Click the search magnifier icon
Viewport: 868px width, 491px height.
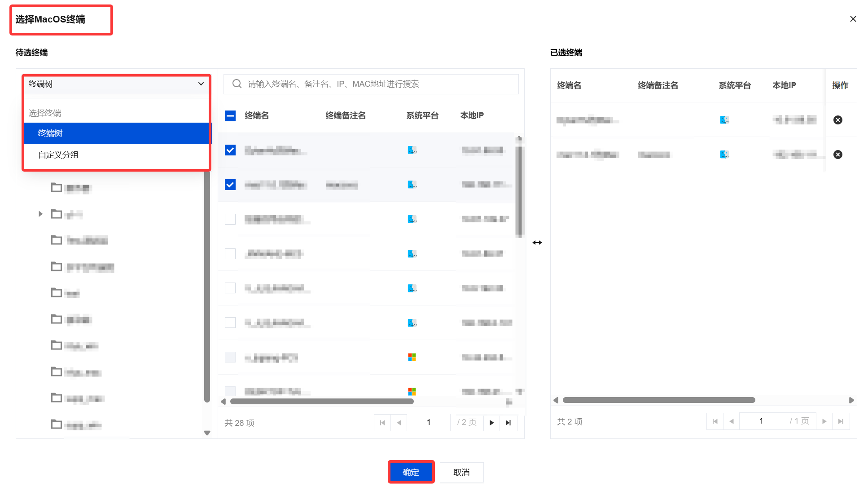237,84
